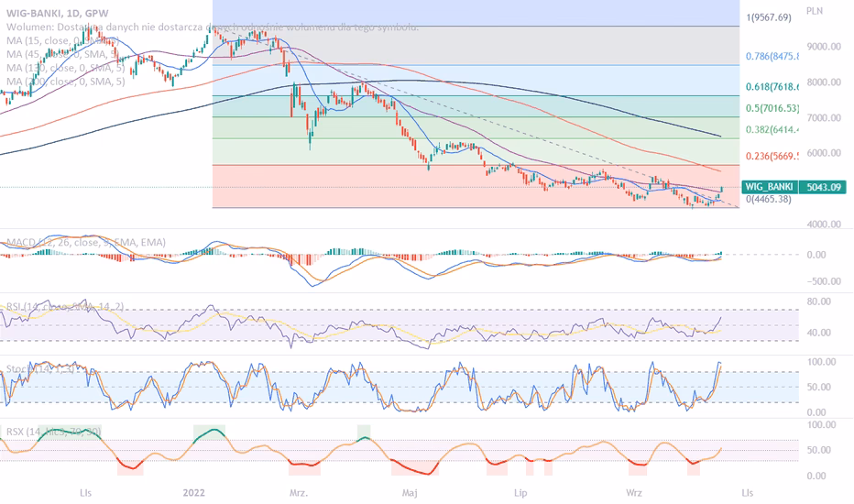Screen dimensions: 854x504
Task: Open the MA (130, close) indicator legend
Action: (x=65, y=68)
